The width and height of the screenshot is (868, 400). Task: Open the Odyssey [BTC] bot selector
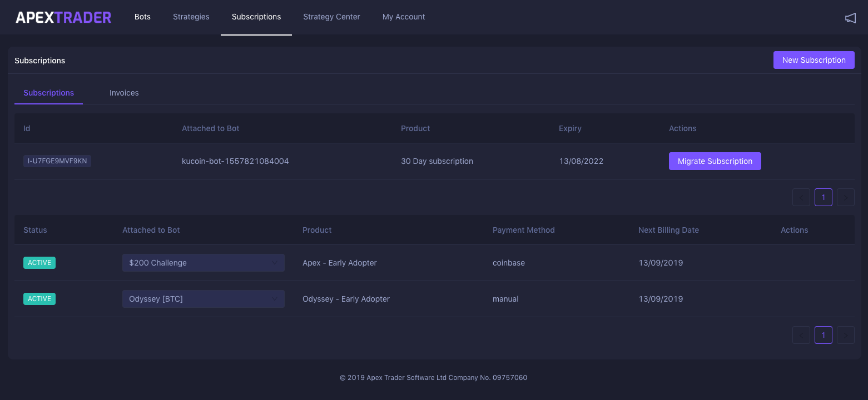point(203,298)
